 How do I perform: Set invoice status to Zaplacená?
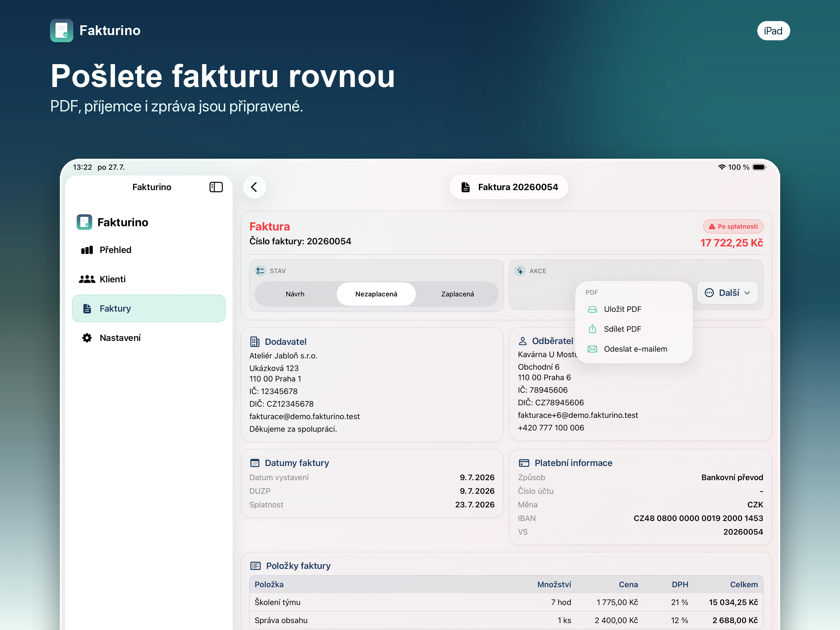click(457, 294)
